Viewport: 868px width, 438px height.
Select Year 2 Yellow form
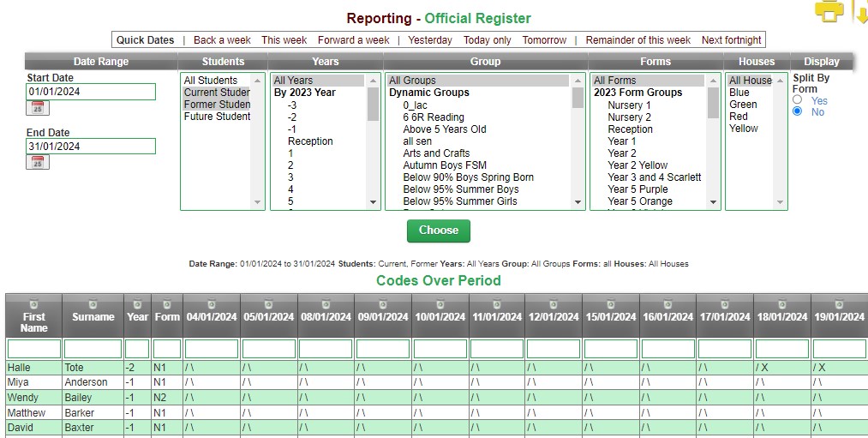tap(649, 165)
